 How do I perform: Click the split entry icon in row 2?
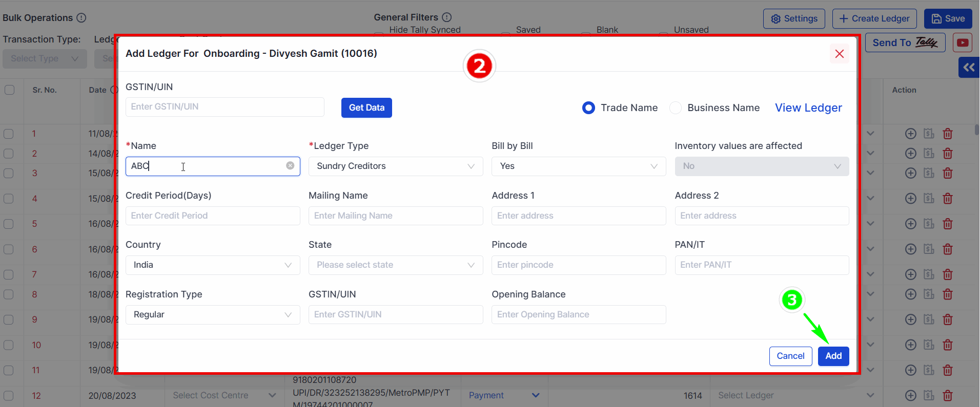coord(929,153)
